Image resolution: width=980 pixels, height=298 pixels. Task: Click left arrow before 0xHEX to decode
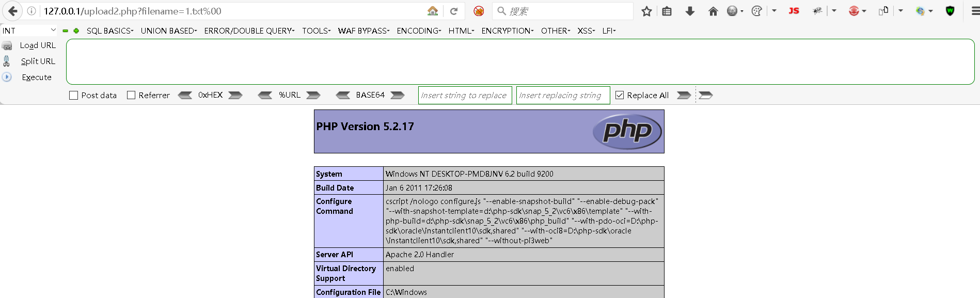tap(185, 95)
